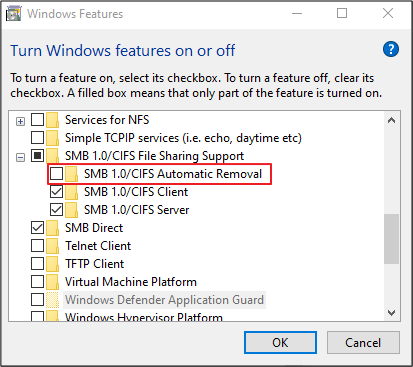Click the scrollbar down arrow
The image size is (413, 367).
pyautogui.click(x=391, y=313)
